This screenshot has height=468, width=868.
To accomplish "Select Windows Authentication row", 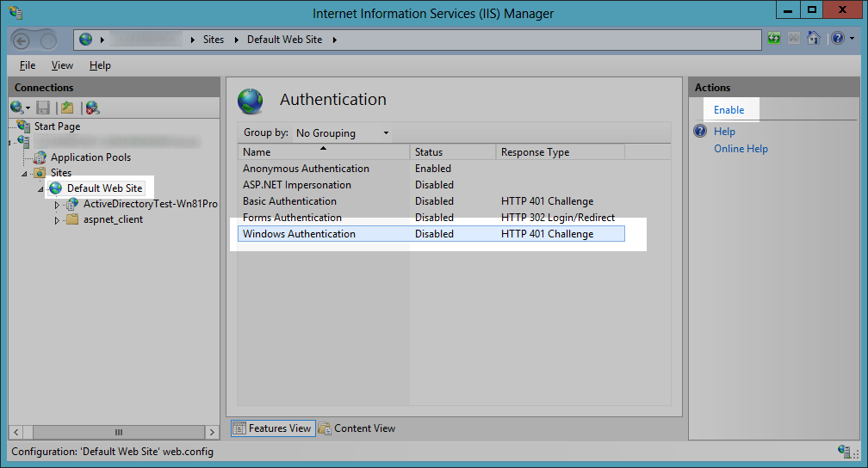I will (x=431, y=233).
